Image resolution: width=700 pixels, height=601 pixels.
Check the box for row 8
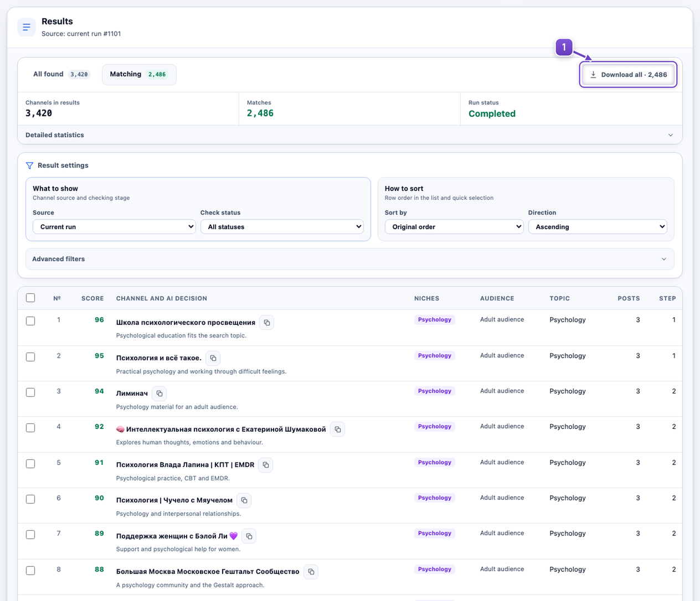point(30,571)
